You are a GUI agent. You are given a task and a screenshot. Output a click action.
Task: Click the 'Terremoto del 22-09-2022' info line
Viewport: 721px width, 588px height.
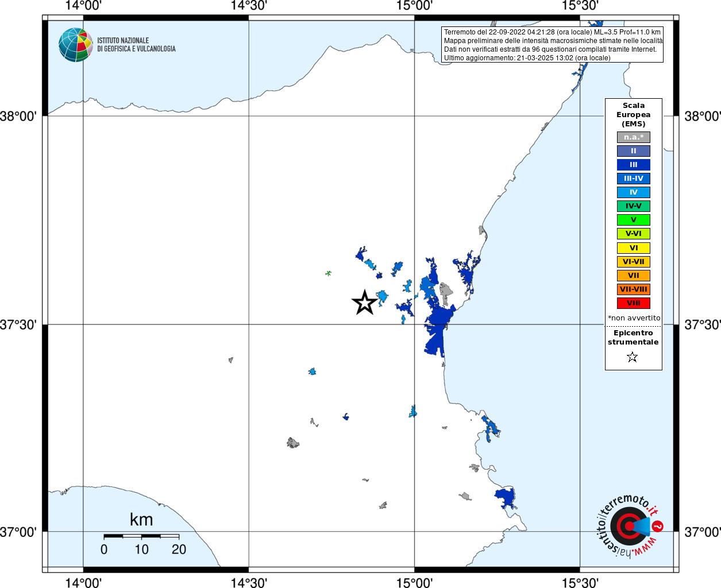coord(552,32)
